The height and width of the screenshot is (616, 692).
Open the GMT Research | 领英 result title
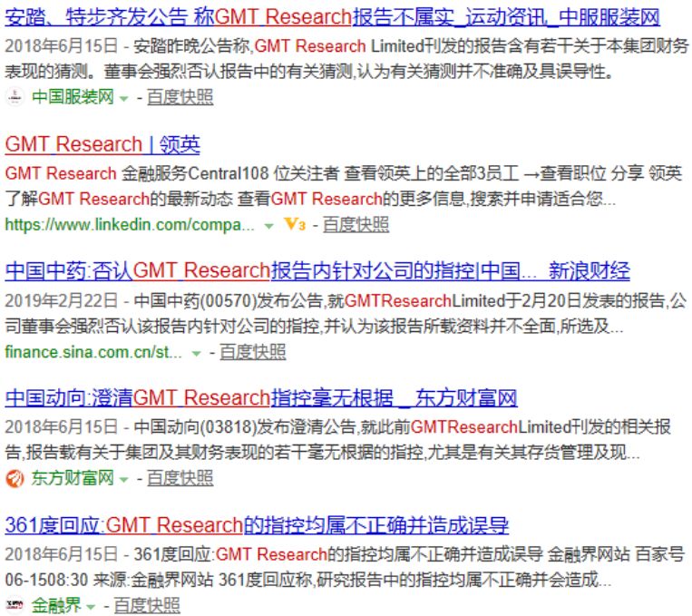102,144
